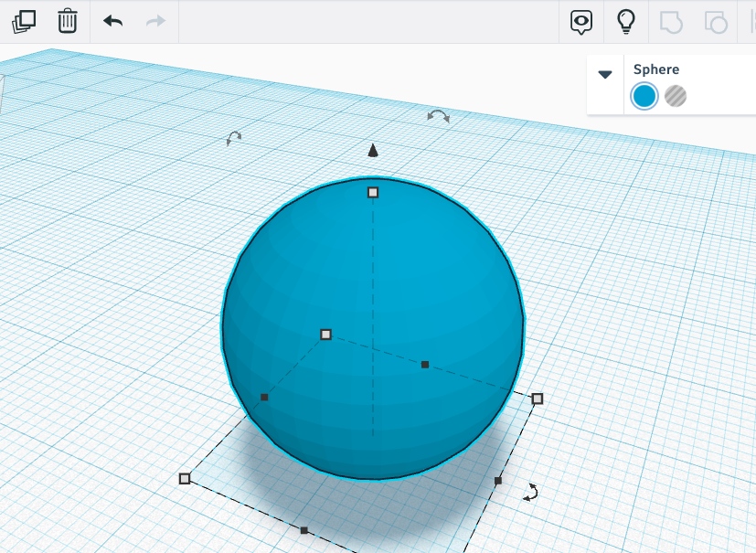
Task: Click the black cone handle to elevate sphere
Action: [372, 150]
